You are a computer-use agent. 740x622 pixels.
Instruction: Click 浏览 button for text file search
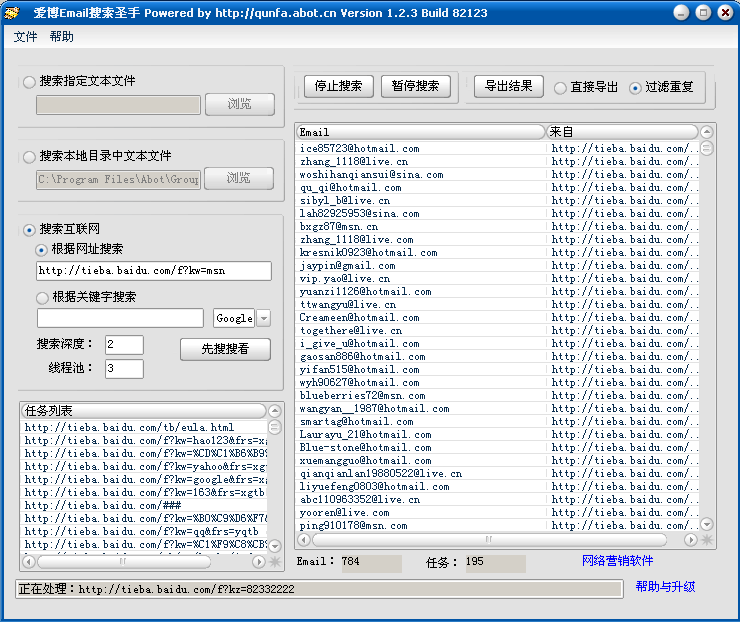click(240, 104)
